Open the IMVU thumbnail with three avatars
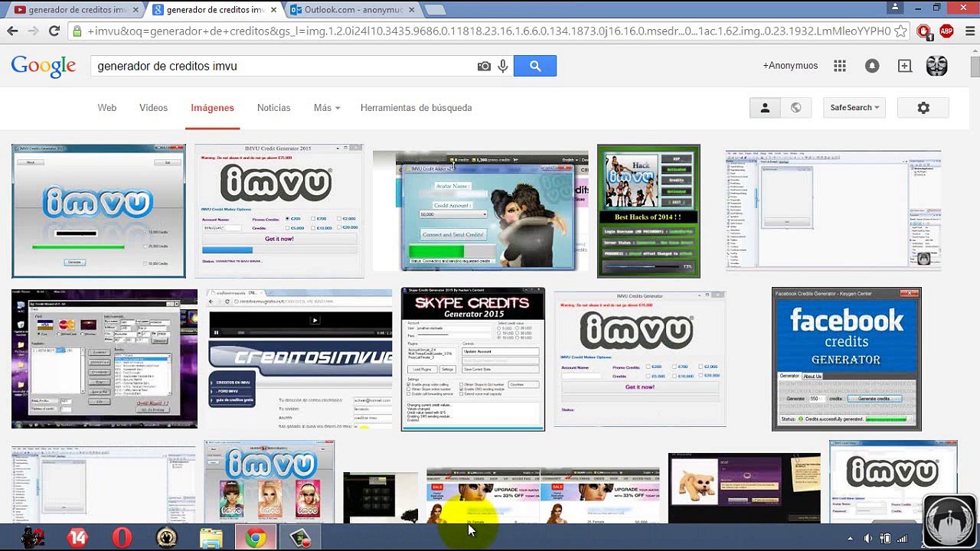980x551 pixels. (269, 482)
